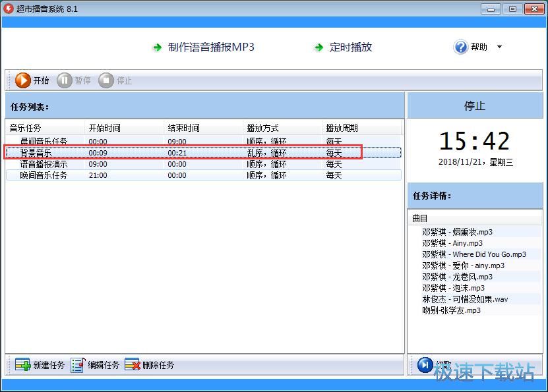Sort by 音乐任务 column header
This screenshot has height=392, width=548.
point(45,128)
